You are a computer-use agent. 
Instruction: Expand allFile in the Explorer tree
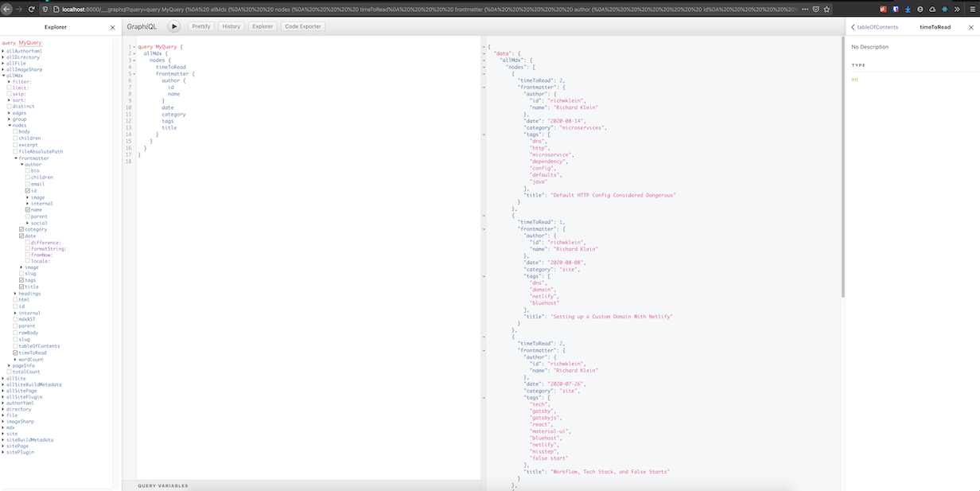14,63
